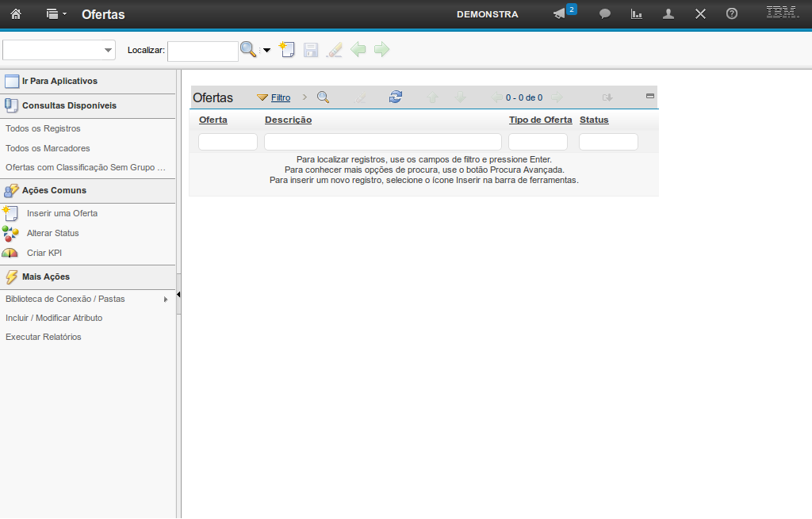Toggle the Filtro filter row
Screen dimensions: 812x519
click(274, 97)
